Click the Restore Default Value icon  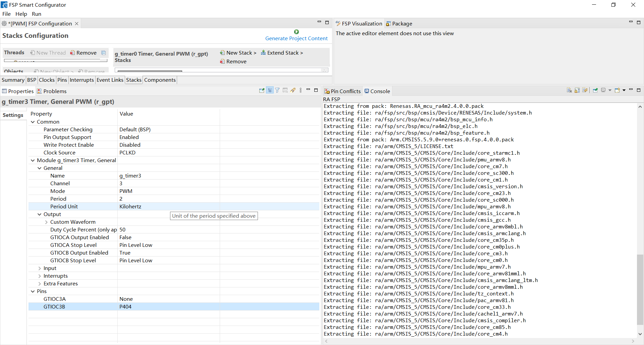285,90
